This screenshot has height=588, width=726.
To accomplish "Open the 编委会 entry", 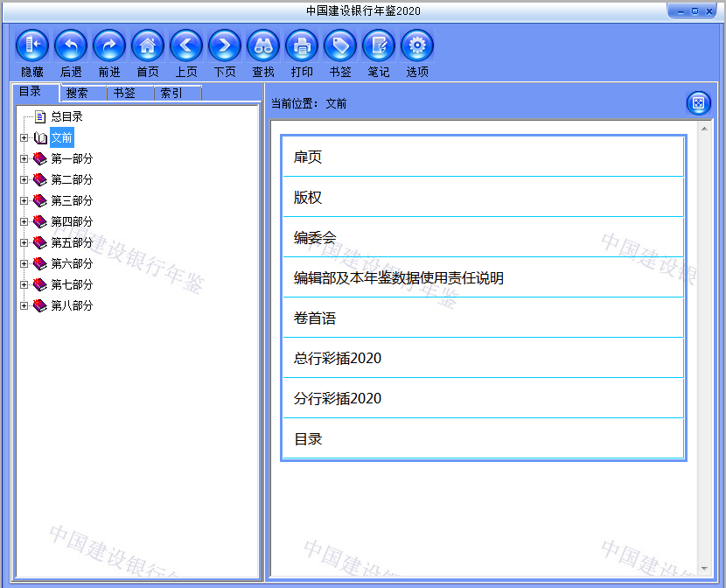I will [484, 237].
